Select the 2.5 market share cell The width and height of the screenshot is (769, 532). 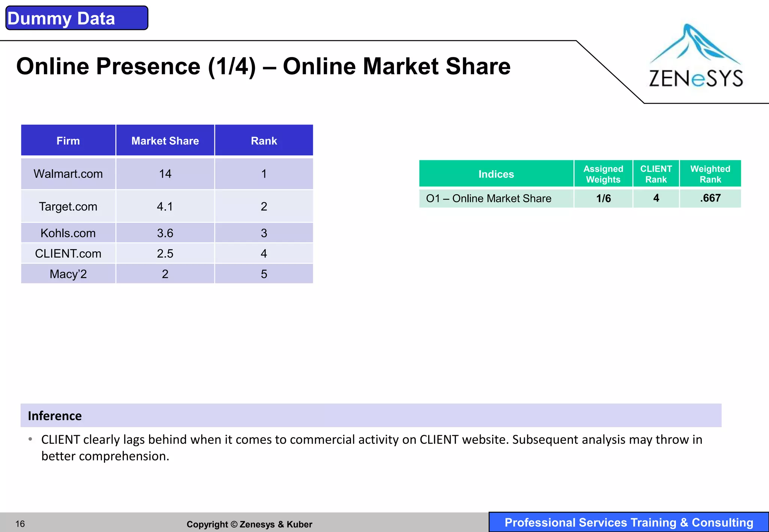165,253
